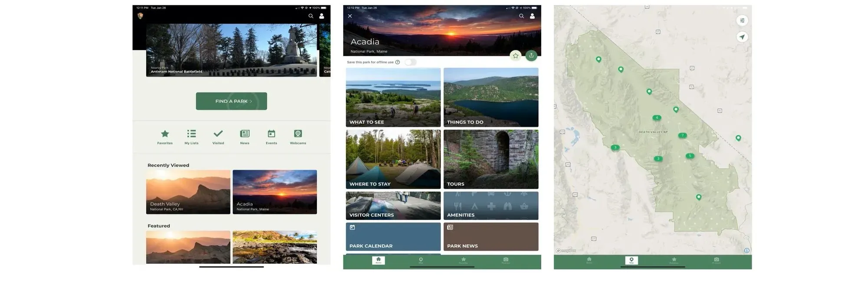868x283 pixels.
Task: Select Home tab on map screen
Action: 589,260
